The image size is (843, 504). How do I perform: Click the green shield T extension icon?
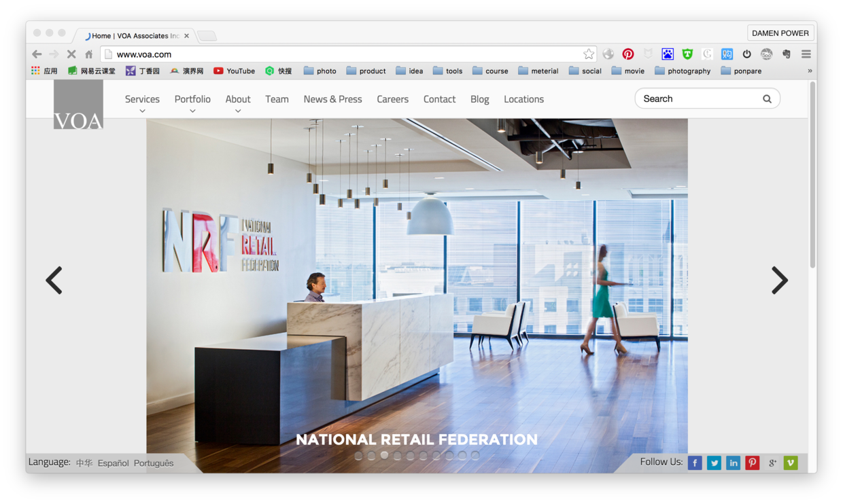tap(687, 54)
